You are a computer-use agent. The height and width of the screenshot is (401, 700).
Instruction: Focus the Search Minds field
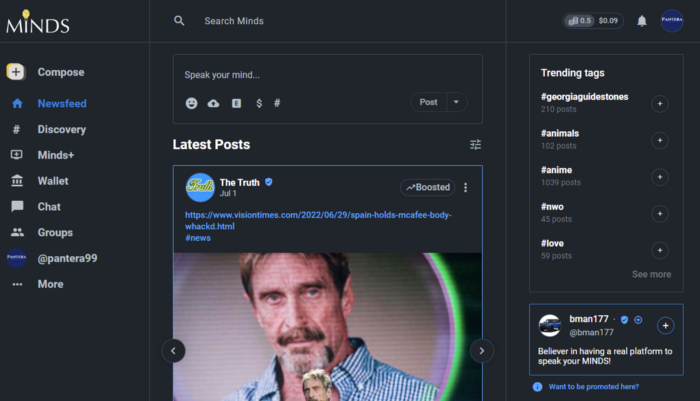click(233, 21)
